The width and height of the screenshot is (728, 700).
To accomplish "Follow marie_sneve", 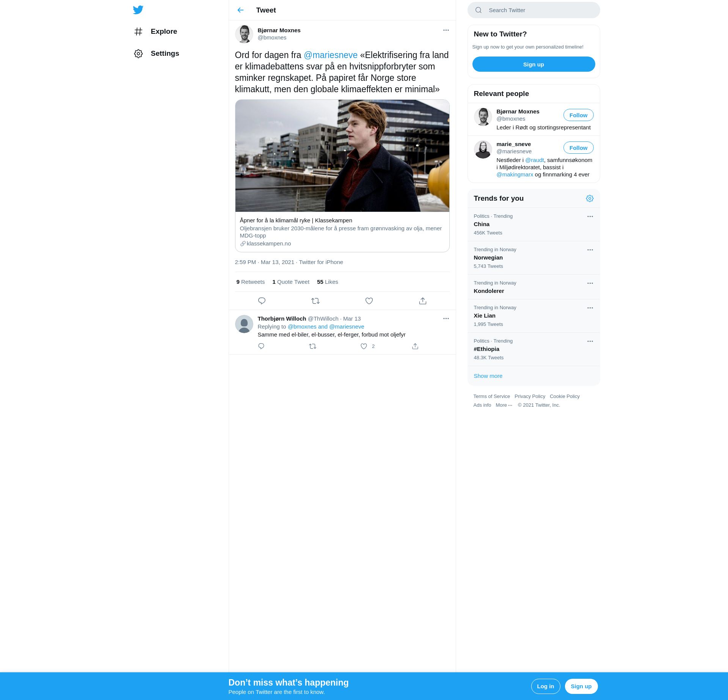I will tap(578, 148).
